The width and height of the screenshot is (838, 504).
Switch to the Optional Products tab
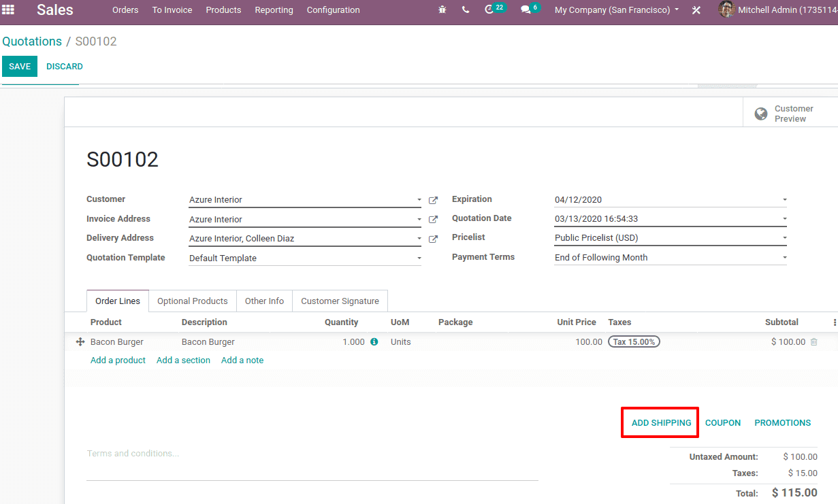[x=193, y=301]
